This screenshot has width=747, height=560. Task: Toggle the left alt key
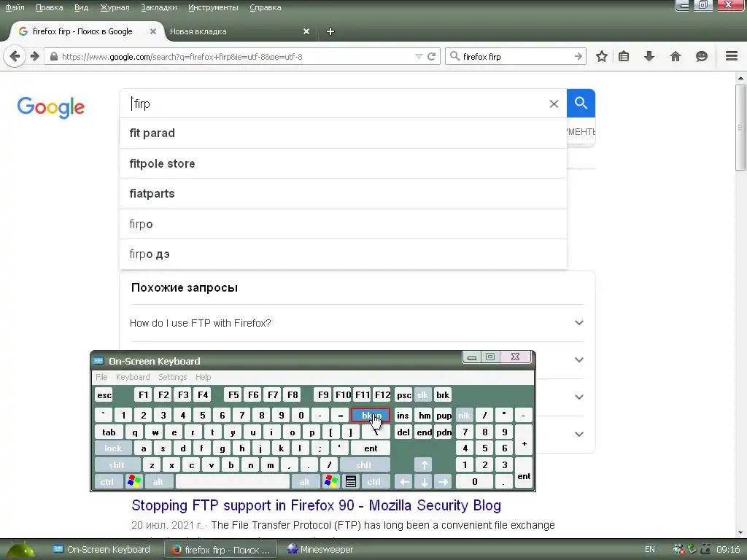pyautogui.click(x=158, y=481)
